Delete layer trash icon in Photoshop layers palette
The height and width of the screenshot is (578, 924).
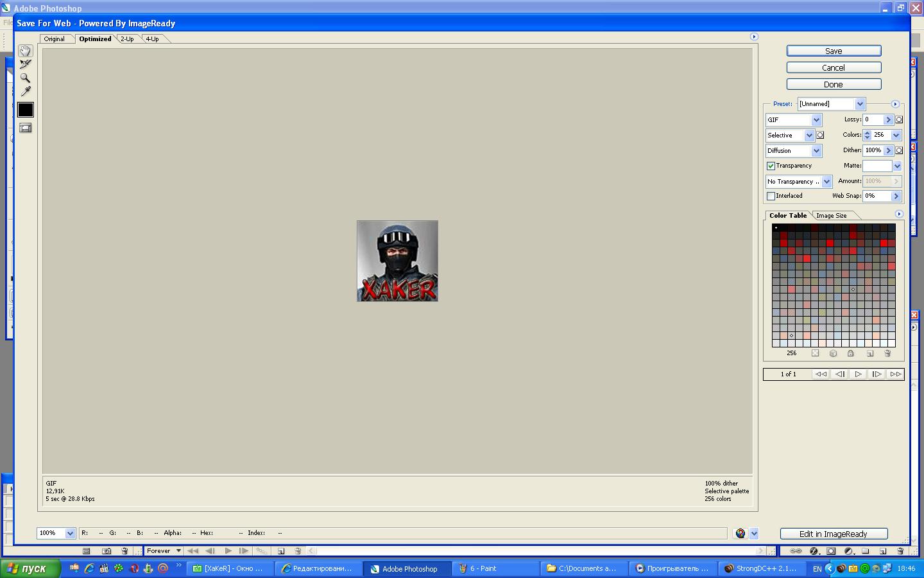pyautogui.click(x=900, y=551)
